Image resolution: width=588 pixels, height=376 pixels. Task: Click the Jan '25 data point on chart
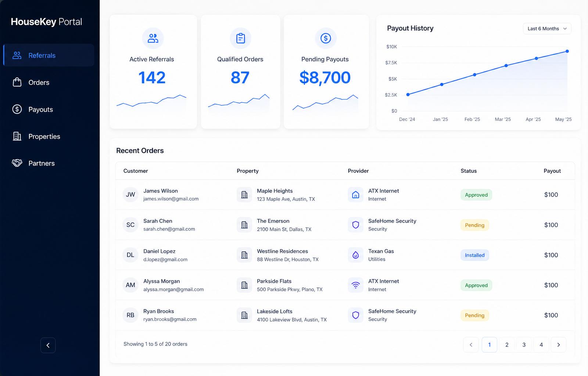pos(442,84)
